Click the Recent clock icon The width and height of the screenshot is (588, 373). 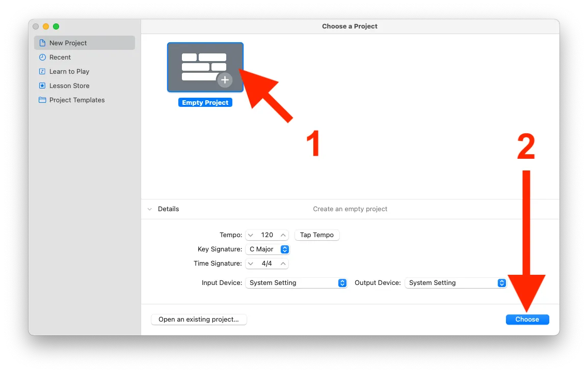(42, 58)
